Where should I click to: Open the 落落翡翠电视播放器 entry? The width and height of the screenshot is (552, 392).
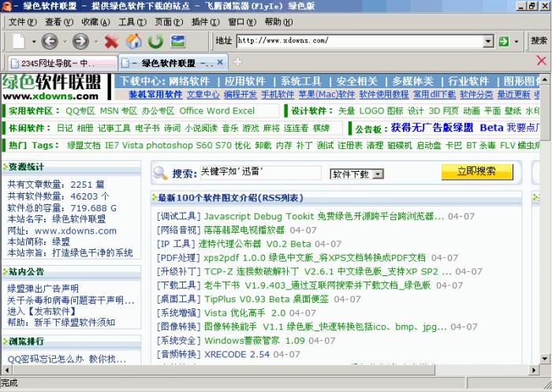tap(244, 230)
